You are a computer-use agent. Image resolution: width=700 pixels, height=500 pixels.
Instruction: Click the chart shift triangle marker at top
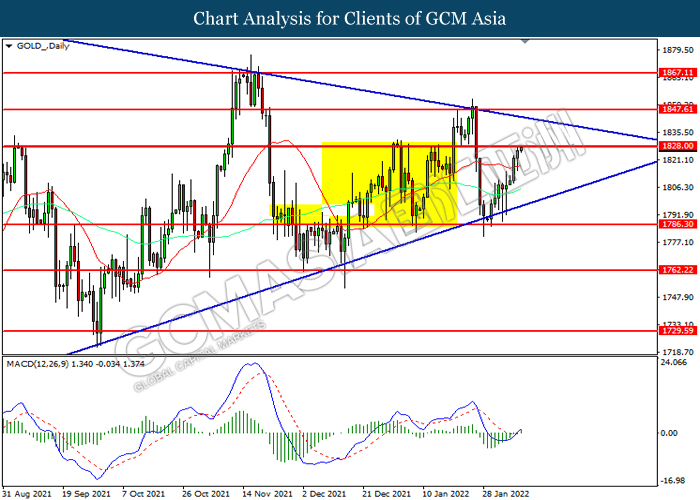pos(525,41)
